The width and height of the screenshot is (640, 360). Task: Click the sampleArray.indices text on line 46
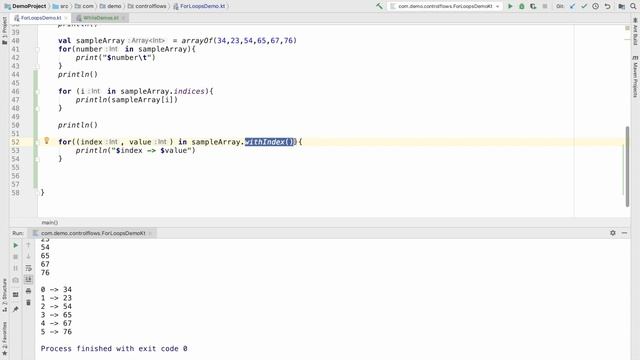coord(162,91)
